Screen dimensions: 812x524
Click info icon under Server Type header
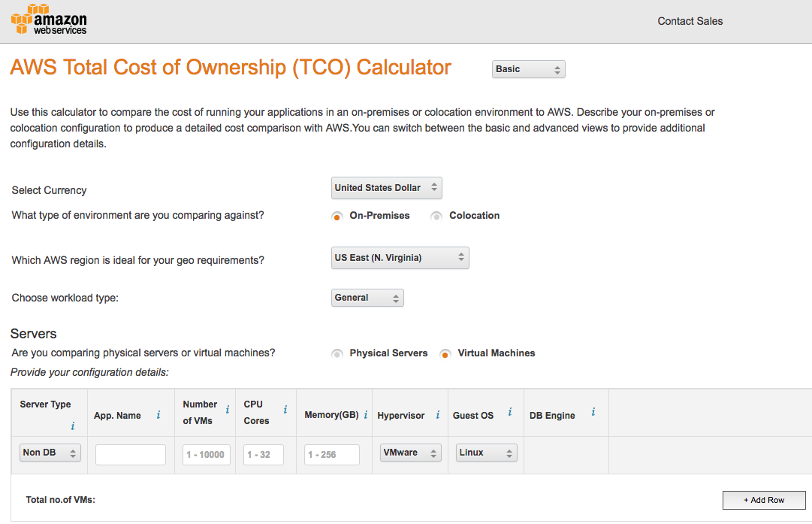pyautogui.click(x=73, y=426)
